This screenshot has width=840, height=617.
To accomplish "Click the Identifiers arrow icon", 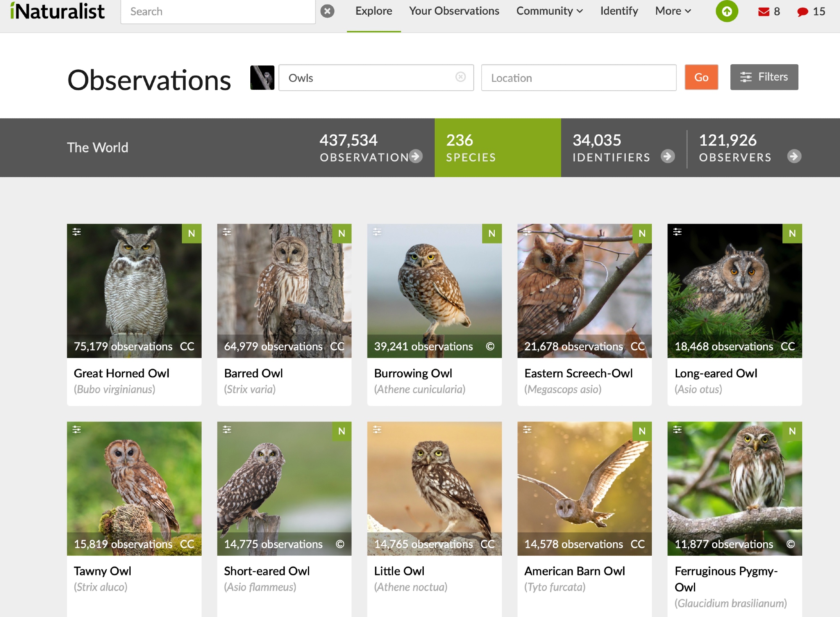I will pos(667,157).
